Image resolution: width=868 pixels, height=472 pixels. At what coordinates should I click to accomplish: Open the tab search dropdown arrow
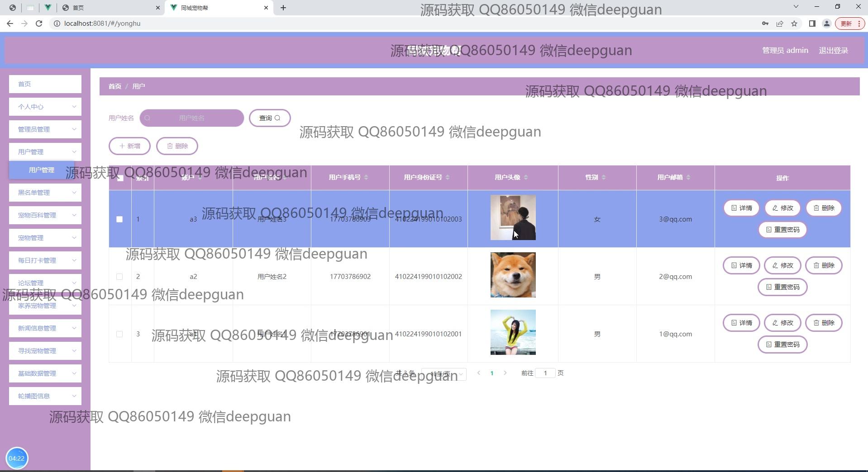tap(796, 7)
